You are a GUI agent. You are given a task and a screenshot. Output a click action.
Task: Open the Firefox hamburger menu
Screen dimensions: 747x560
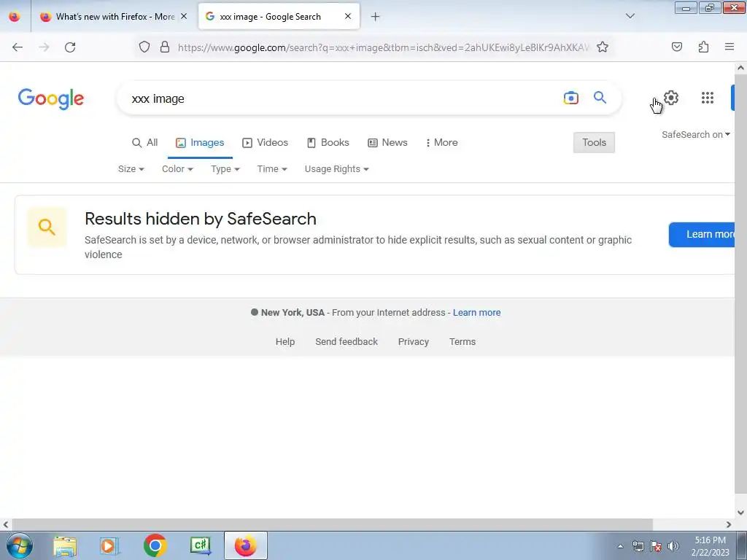[x=729, y=47]
